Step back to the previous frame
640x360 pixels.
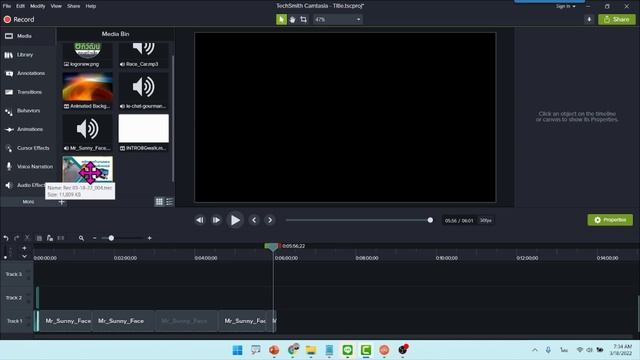coord(200,220)
